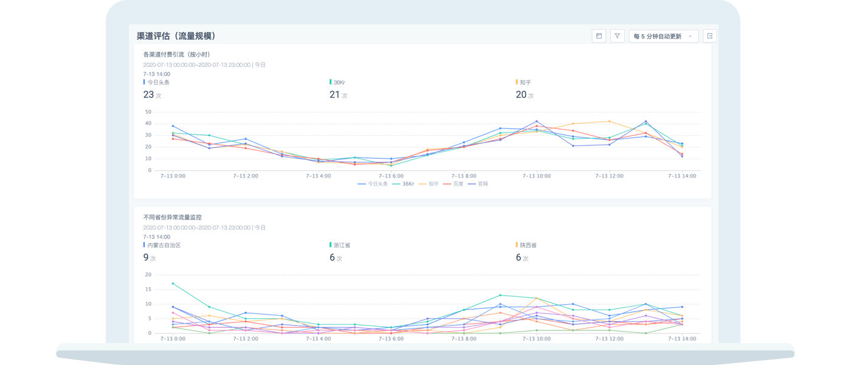
Task: Click the auto-refresh dropdown arrow
Action: point(690,36)
